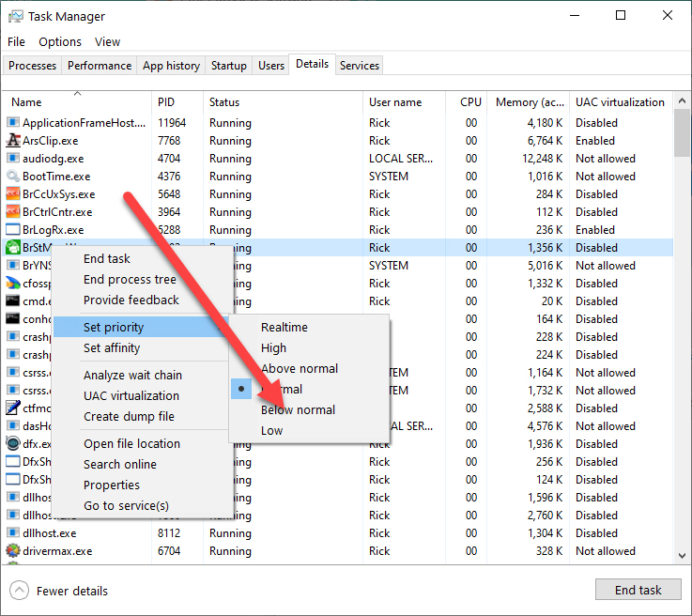The height and width of the screenshot is (616, 692).
Task: Click the ArsClip.exe process icon
Action: (x=13, y=141)
